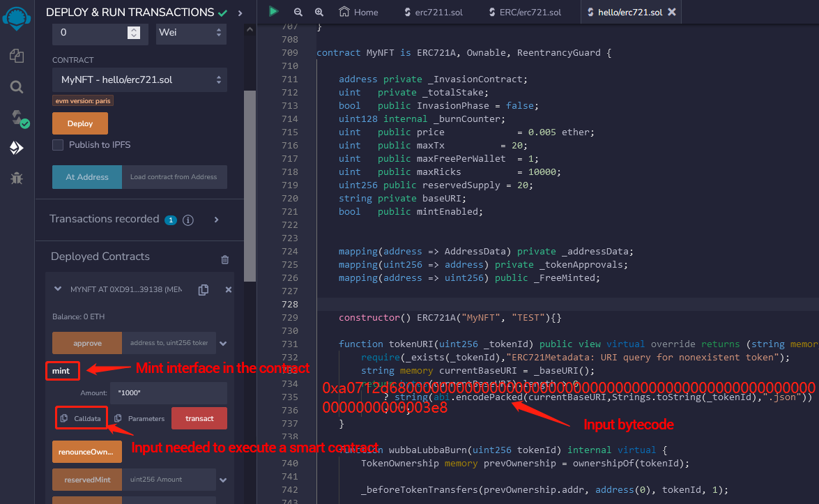Viewport: 819px width, 504px height.
Task: Open the Debugger bug icon
Action: (x=17, y=178)
